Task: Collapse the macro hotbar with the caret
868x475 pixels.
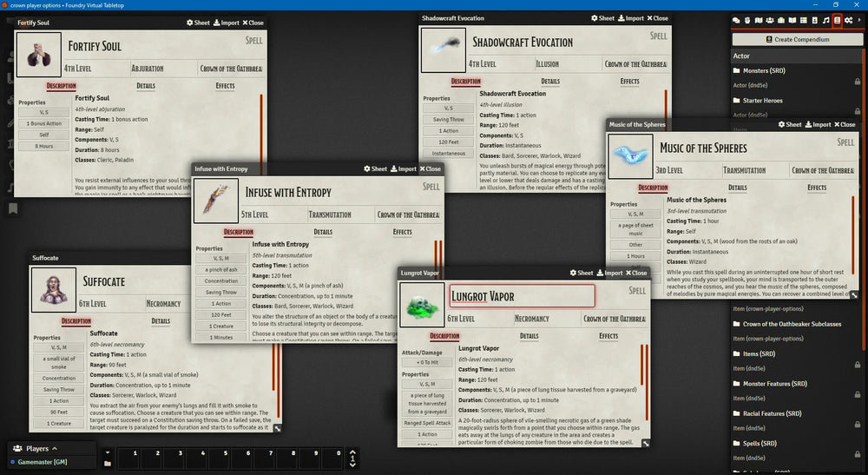Action: pos(352,454)
